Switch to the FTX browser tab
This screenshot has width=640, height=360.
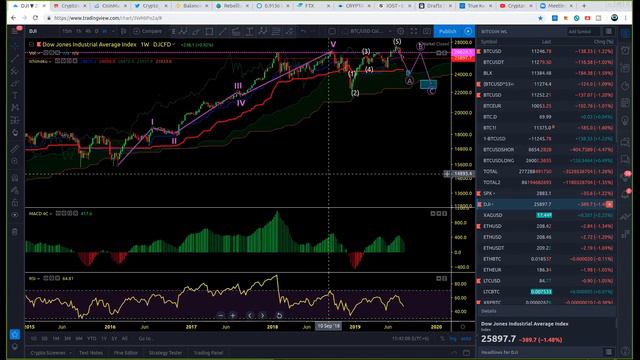[312, 6]
